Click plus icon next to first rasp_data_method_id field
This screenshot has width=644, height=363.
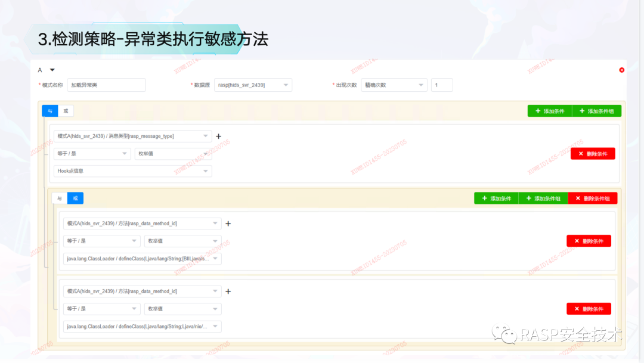point(228,224)
